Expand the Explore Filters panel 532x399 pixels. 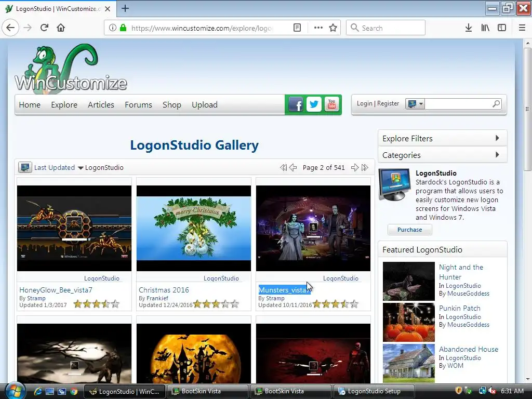pos(443,138)
